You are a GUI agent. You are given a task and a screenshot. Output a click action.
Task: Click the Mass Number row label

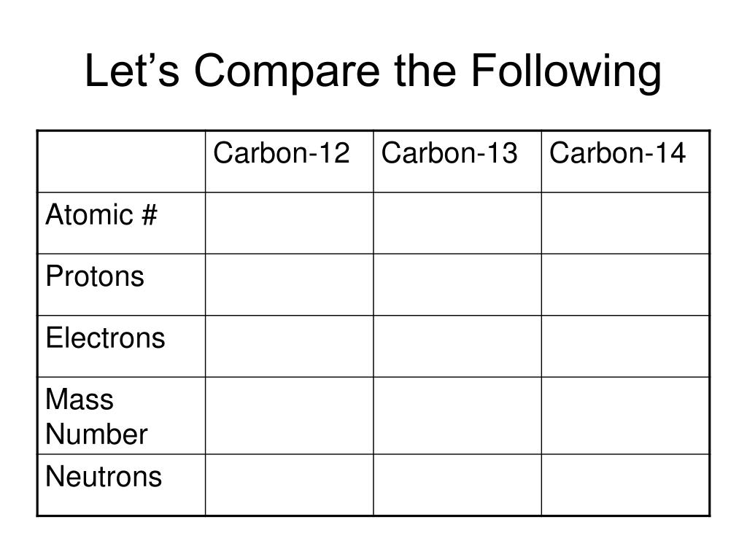click(97, 416)
